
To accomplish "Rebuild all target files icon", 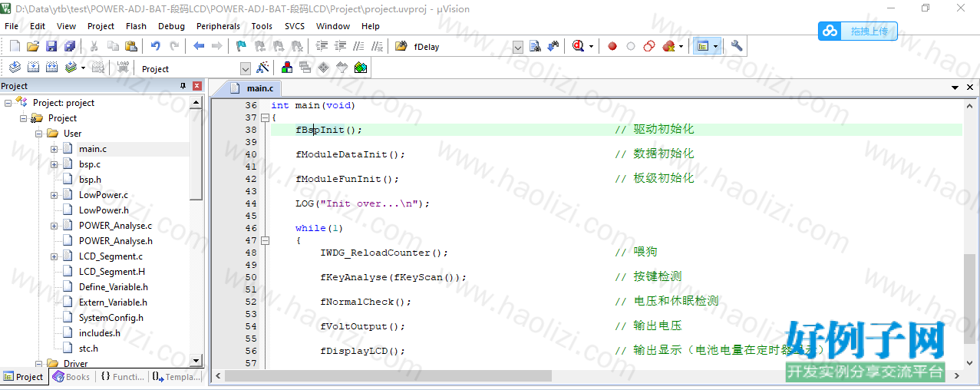I will [x=51, y=68].
